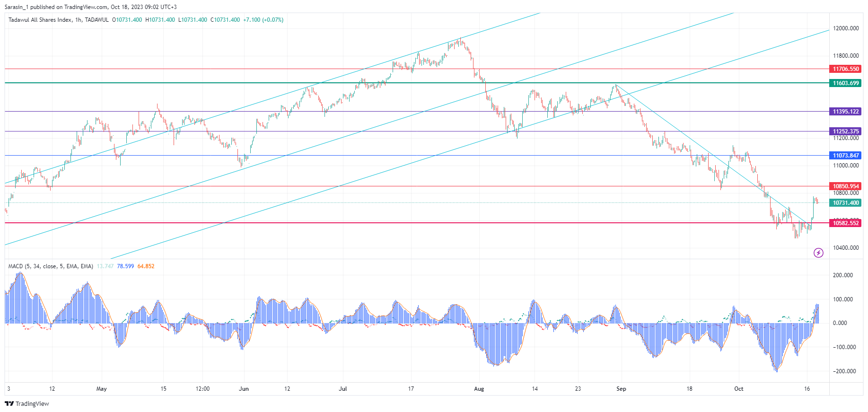Click the Aug label on the time axis
Viewport: 868px width, 412px height.
[x=479, y=389]
